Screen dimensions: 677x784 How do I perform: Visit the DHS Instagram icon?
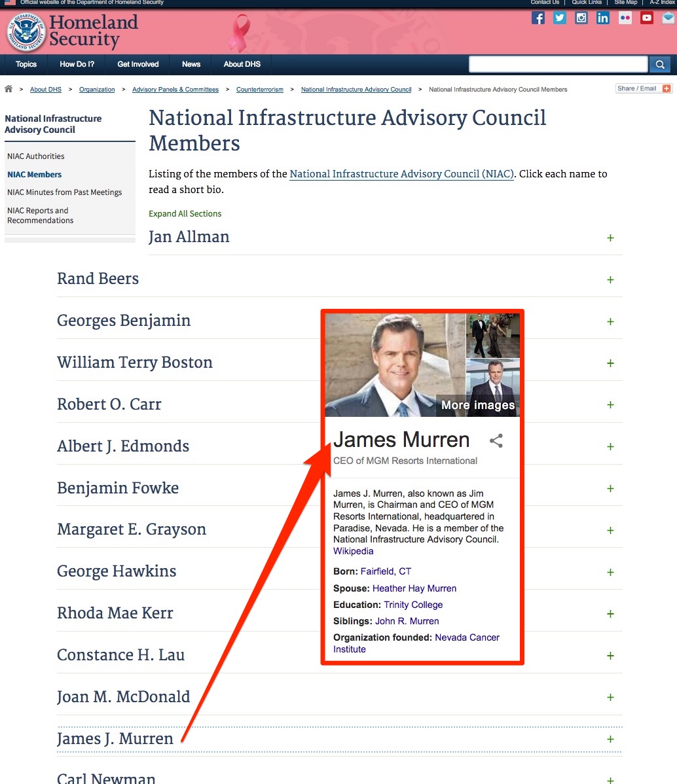pyautogui.click(x=581, y=18)
